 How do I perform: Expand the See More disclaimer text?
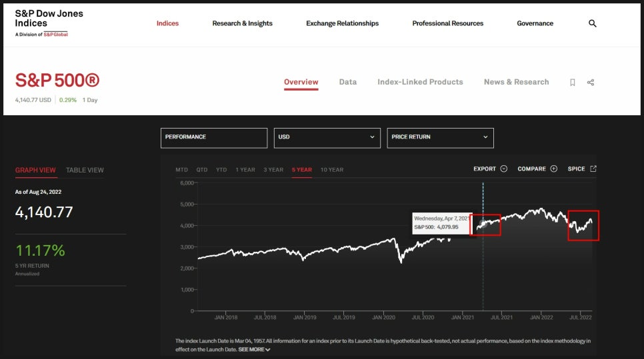pos(254,350)
